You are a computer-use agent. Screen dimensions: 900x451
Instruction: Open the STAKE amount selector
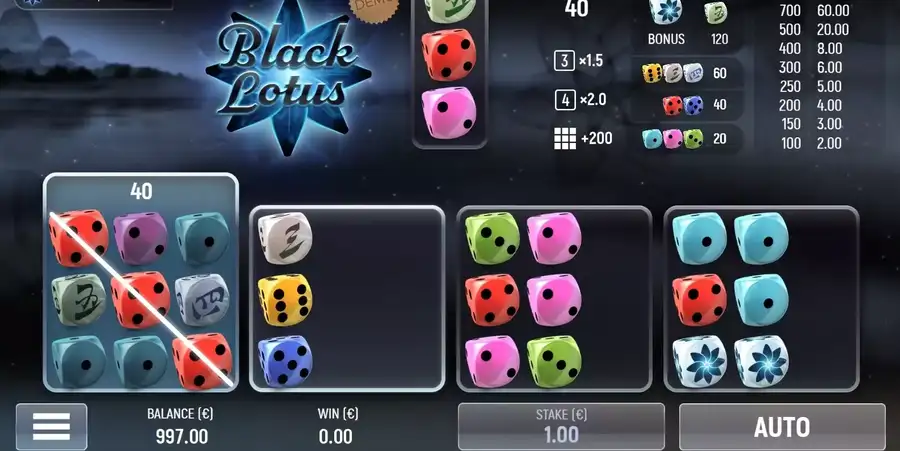[561, 426]
